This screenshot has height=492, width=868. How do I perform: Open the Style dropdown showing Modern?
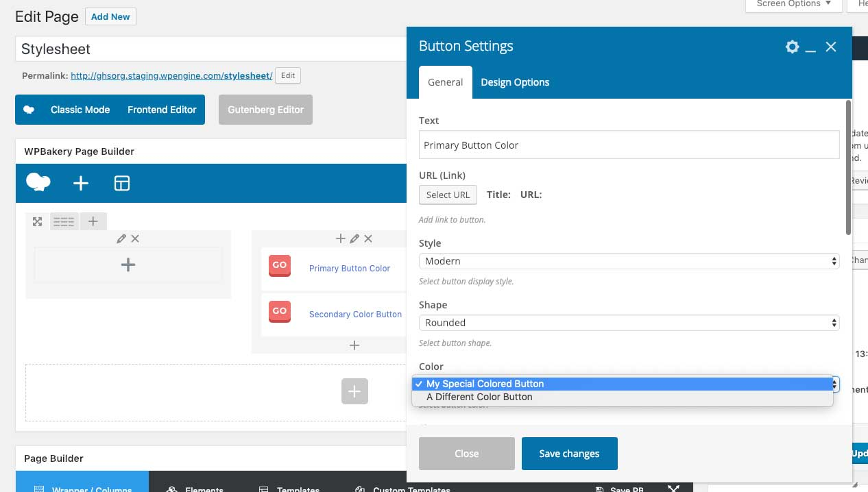pos(629,260)
